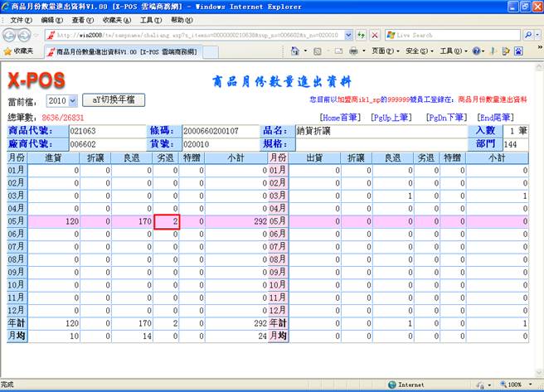Open the 文件(F) menu
The image size is (544, 392).
(22, 19)
